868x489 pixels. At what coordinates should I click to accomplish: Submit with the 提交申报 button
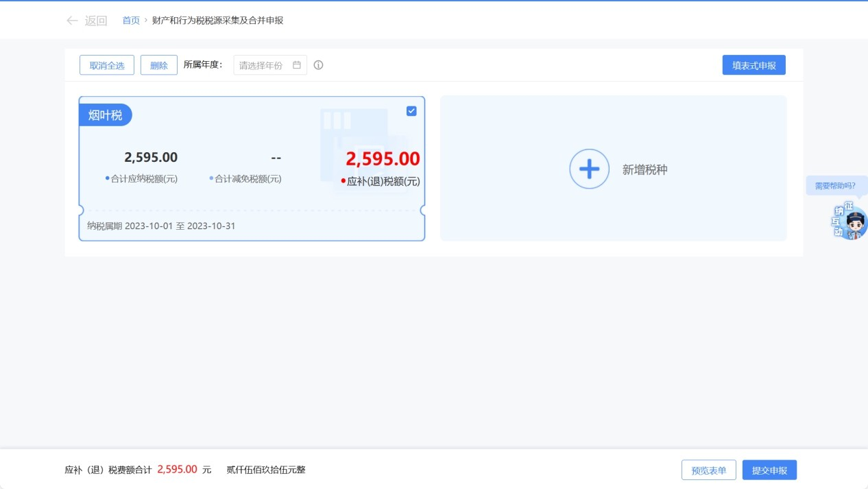point(769,470)
